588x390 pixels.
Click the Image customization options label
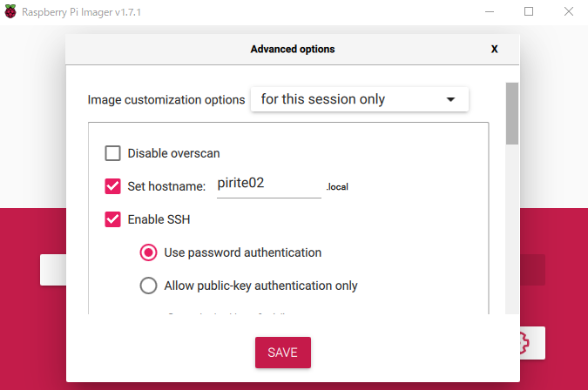[x=166, y=99]
